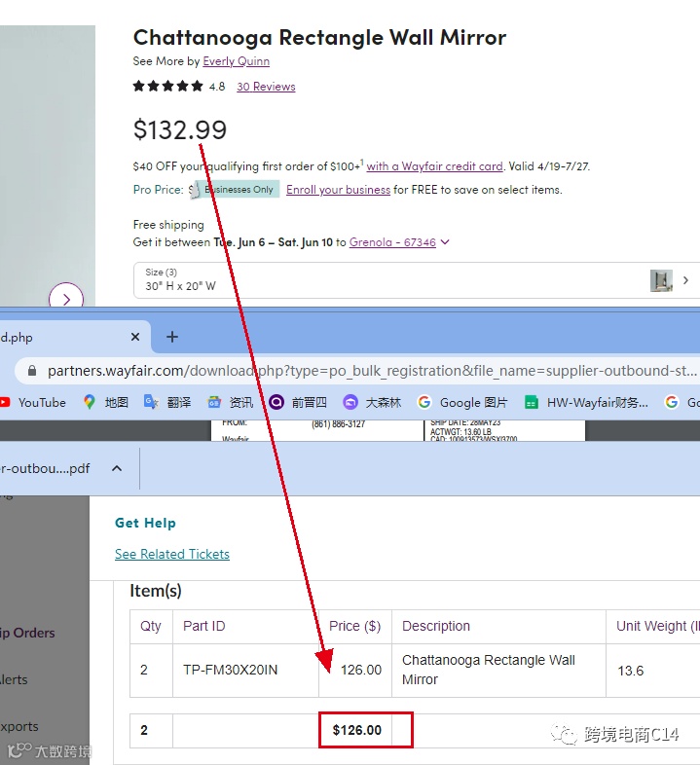Open the YouTube bookmark
Viewport: 700px width, 765px height.
33,403
